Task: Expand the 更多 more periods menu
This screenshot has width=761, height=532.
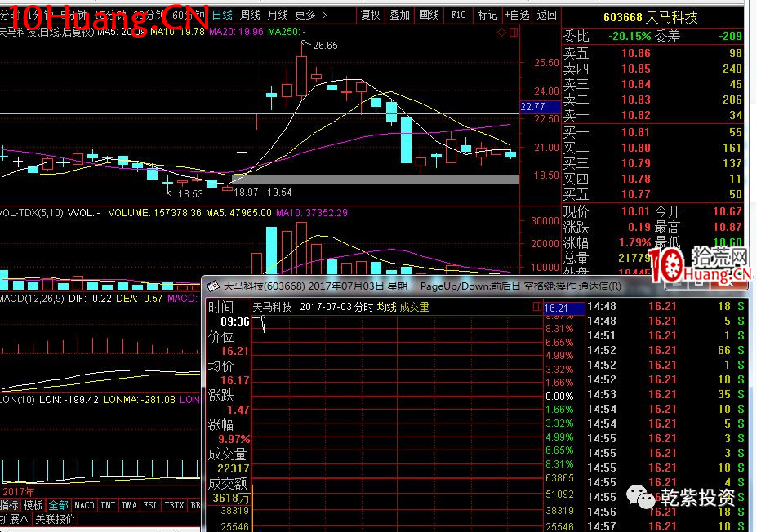Action: [310, 15]
